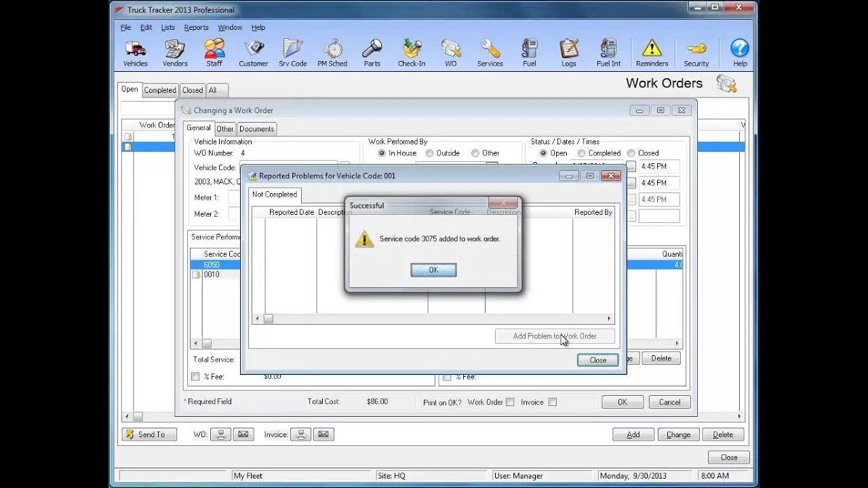Open the Services toolbar icon
868x488 pixels.
click(x=490, y=53)
